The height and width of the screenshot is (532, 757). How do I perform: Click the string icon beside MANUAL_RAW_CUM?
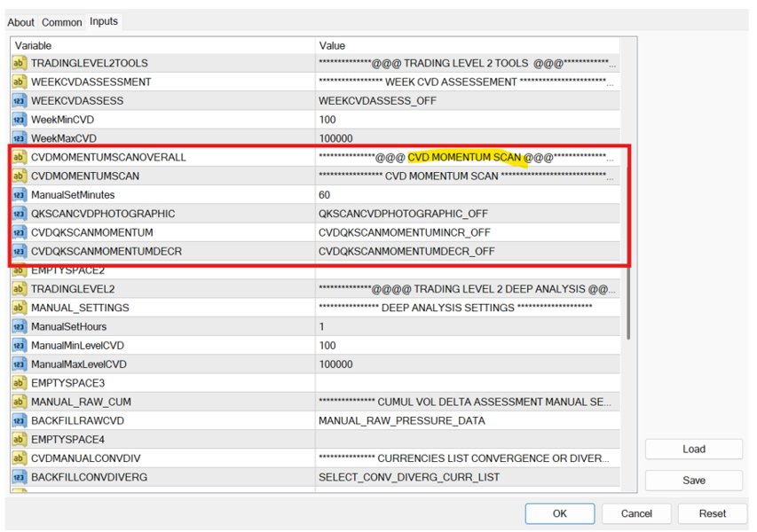19,402
